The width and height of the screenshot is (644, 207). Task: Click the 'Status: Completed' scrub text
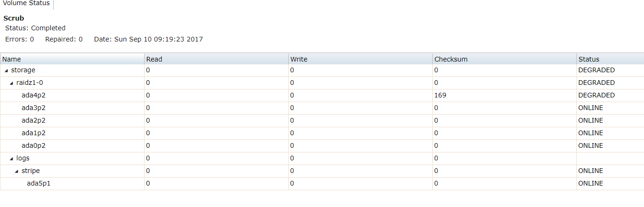[x=35, y=28]
